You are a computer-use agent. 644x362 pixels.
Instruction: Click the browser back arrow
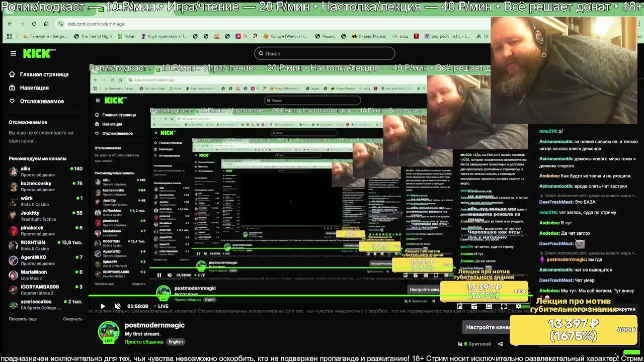[x=10, y=24]
